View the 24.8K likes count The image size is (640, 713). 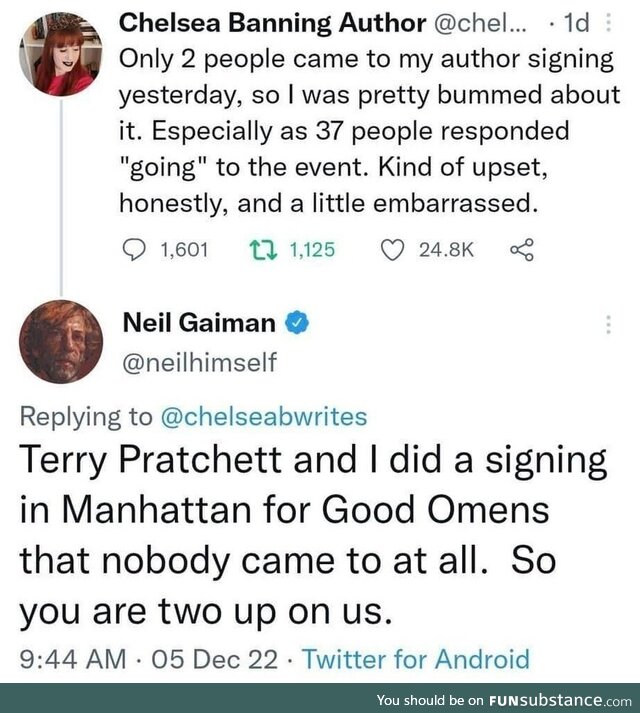coord(446,251)
